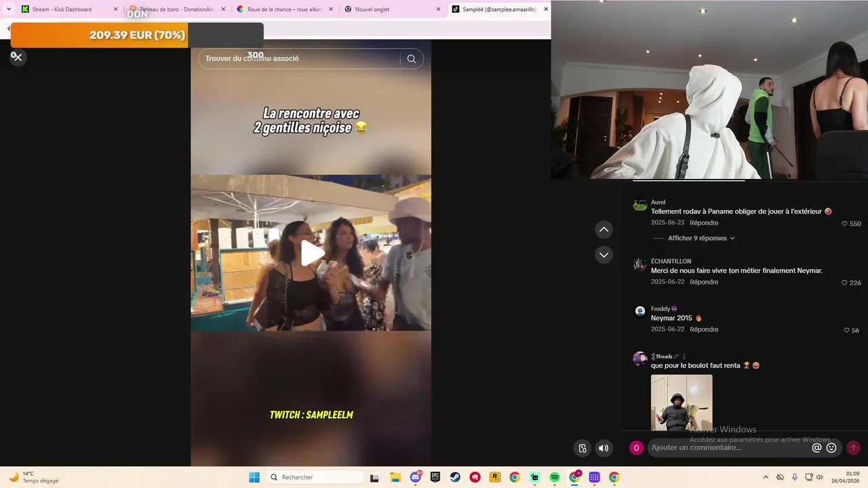
Task: Post the comment with the red arrow button
Action: 853,448
